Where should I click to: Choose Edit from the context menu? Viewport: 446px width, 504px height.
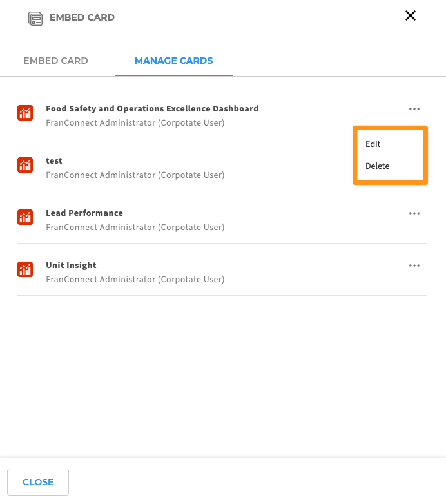tap(373, 144)
